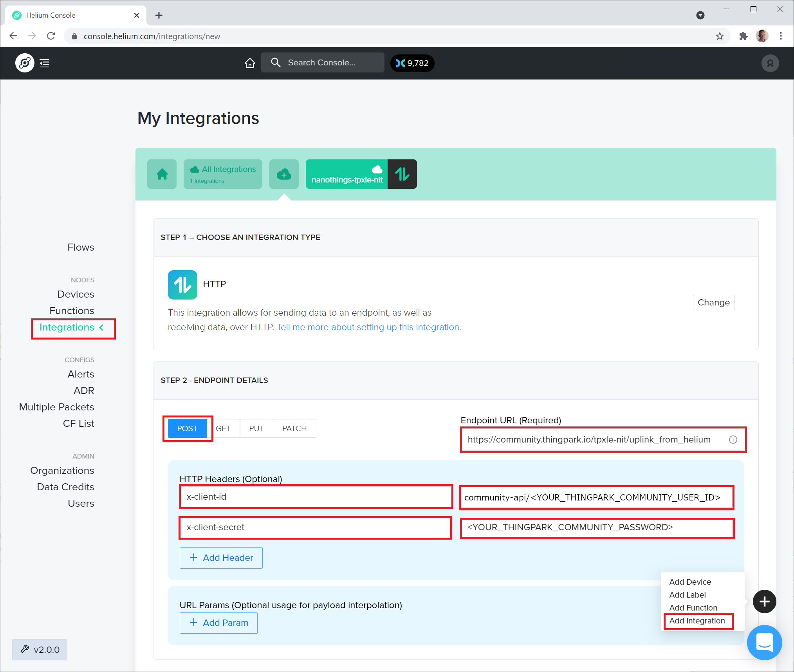
Task: Choose Add Function from the popup menu
Action: point(693,608)
